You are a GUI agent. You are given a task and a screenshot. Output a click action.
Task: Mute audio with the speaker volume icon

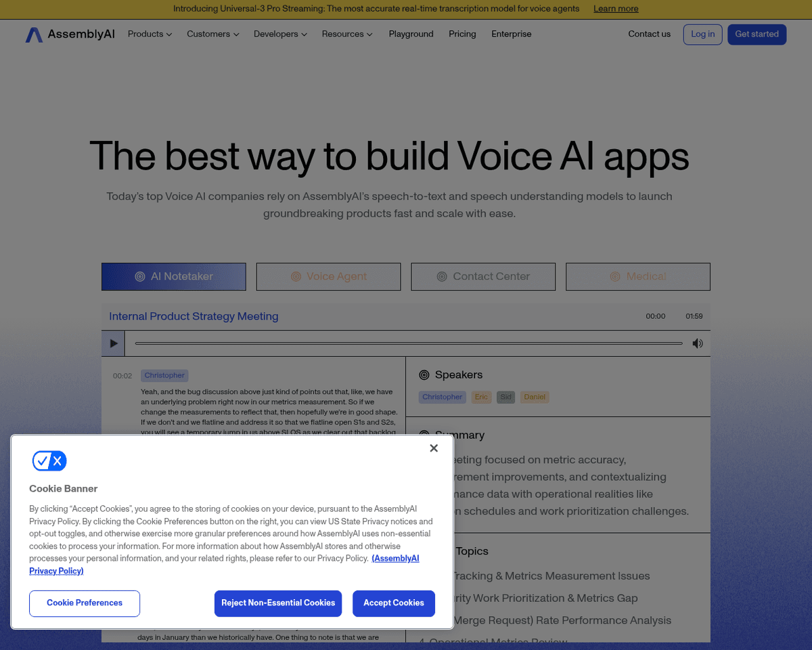(x=698, y=343)
